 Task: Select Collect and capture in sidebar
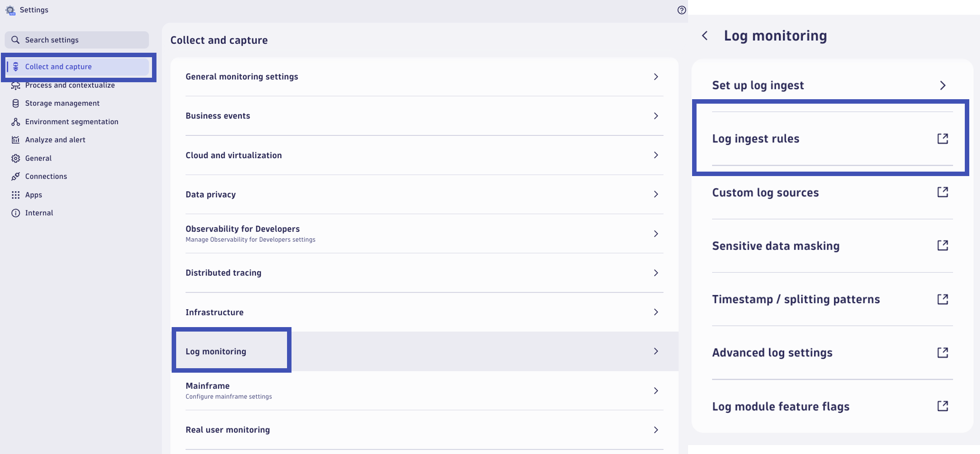pyautogui.click(x=77, y=67)
